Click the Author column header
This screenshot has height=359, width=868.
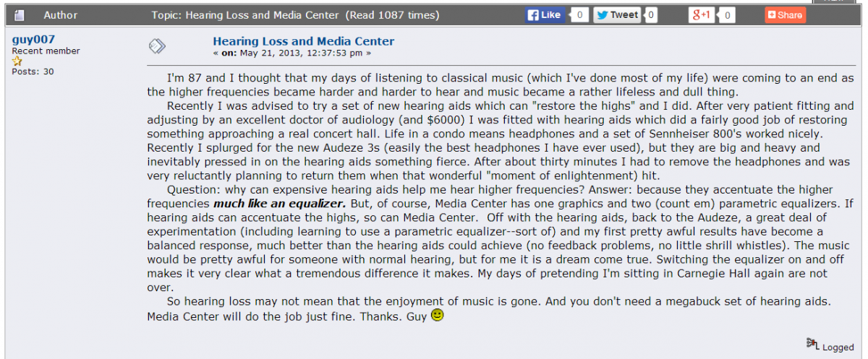tap(61, 14)
